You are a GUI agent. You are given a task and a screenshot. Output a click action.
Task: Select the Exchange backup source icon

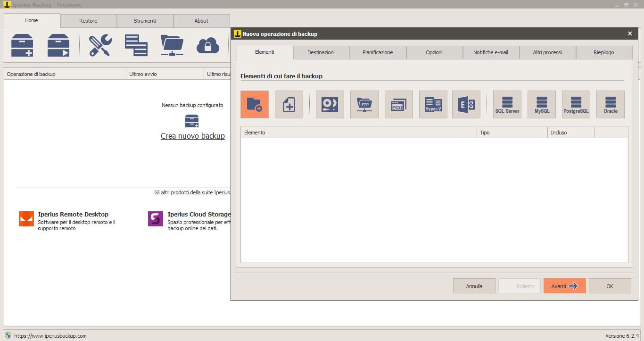tap(466, 104)
